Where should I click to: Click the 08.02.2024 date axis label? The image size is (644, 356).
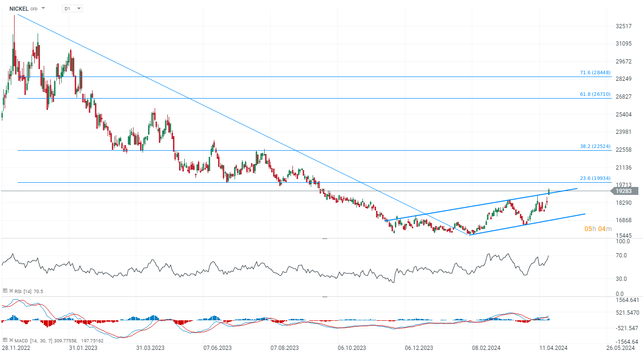486,348
